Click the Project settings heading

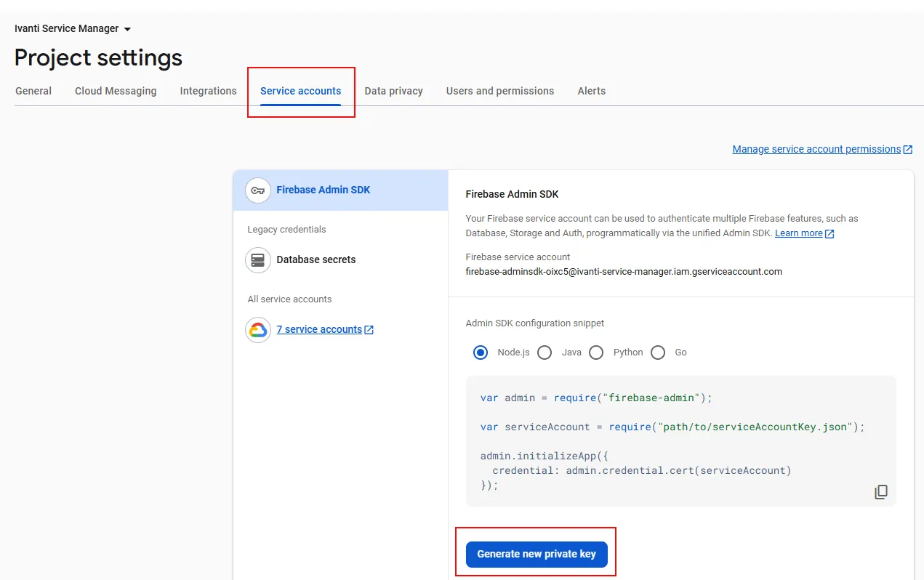pyautogui.click(x=98, y=57)
